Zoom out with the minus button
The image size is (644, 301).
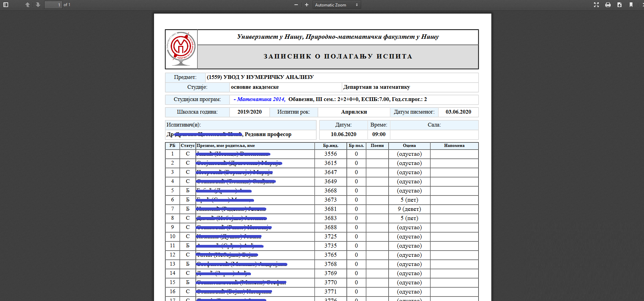coord(296,5)
